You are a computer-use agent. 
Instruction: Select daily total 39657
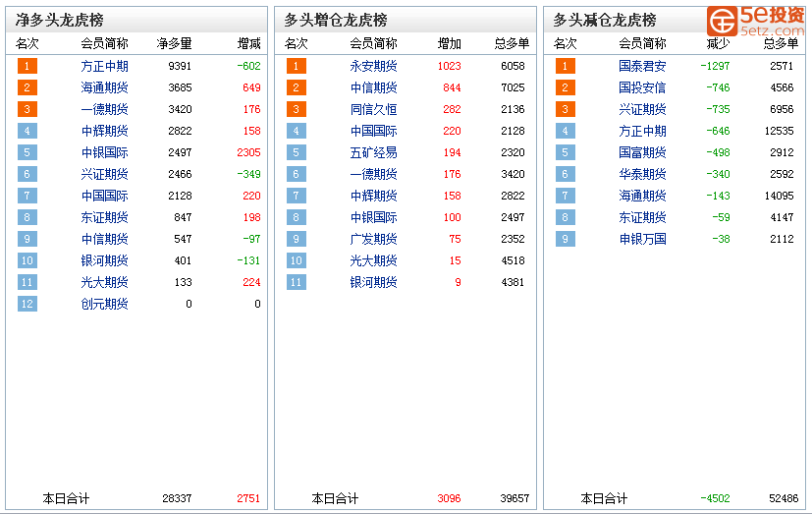(514, 498)
